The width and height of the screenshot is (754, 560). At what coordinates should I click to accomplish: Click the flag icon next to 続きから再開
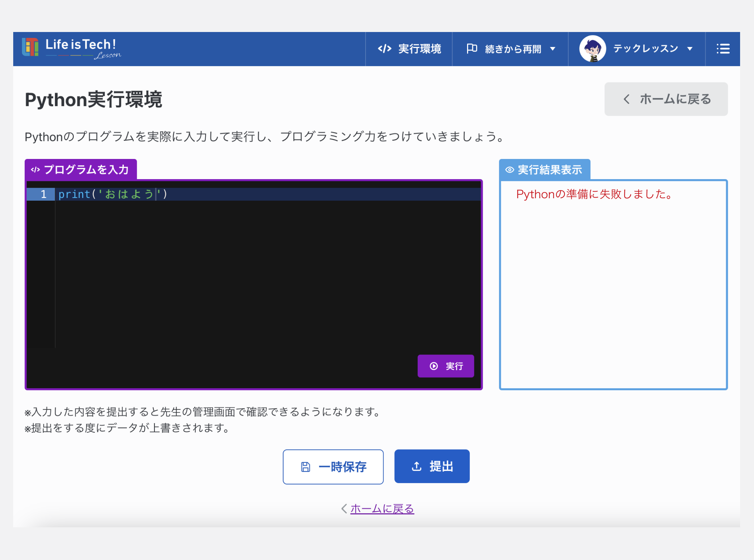[472, 48]
